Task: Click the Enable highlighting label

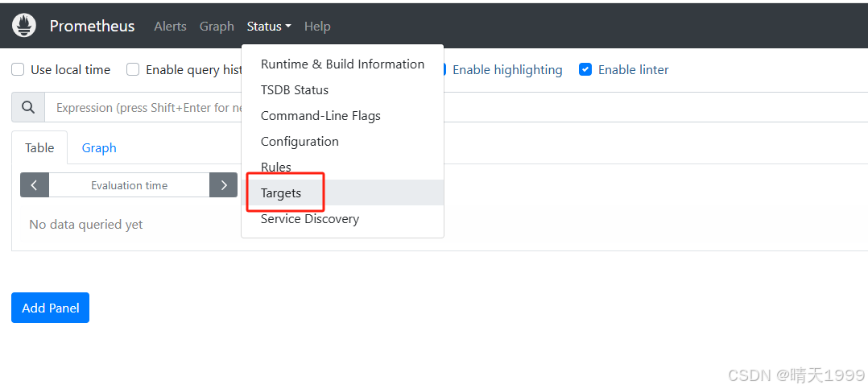Action: pyautogui.click(x=507, y=70)
